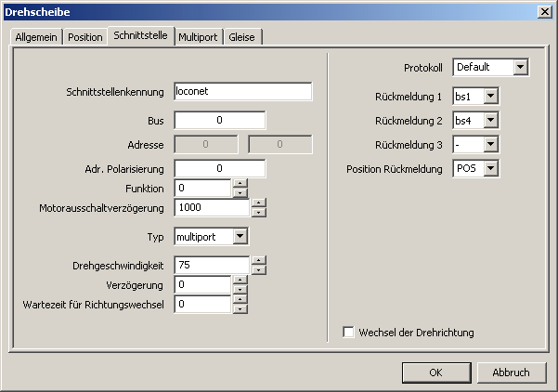Open the Multiport tab
Screen dimensions: 558x392
pos(199,37)
